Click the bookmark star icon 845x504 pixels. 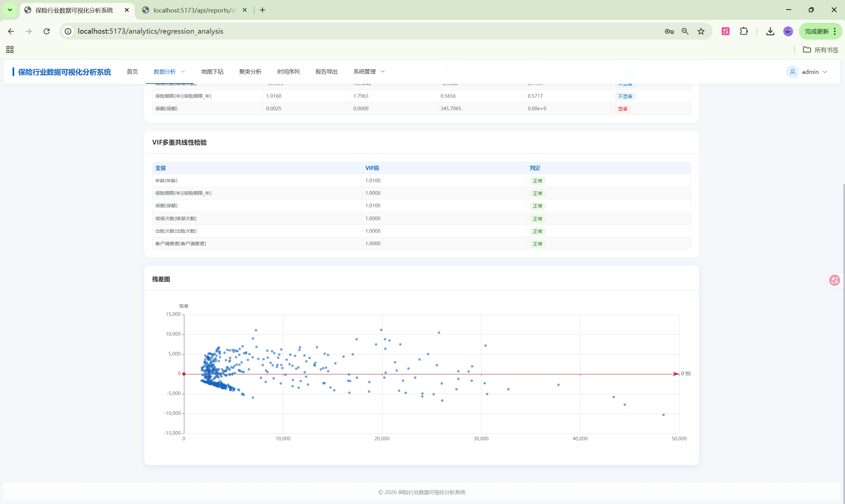point(701,31)
